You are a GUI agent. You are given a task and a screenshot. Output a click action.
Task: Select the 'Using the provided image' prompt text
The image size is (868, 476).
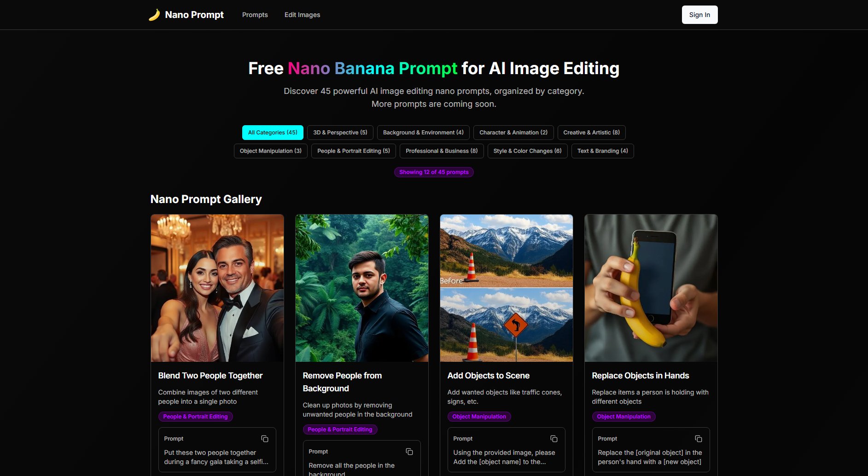click(x=504, y=457)
